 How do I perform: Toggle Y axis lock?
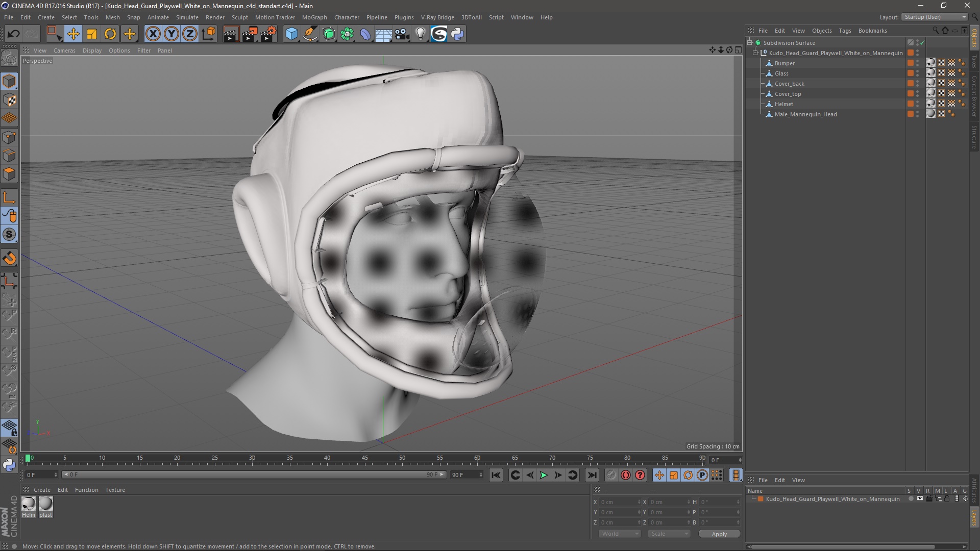[171, 34]
